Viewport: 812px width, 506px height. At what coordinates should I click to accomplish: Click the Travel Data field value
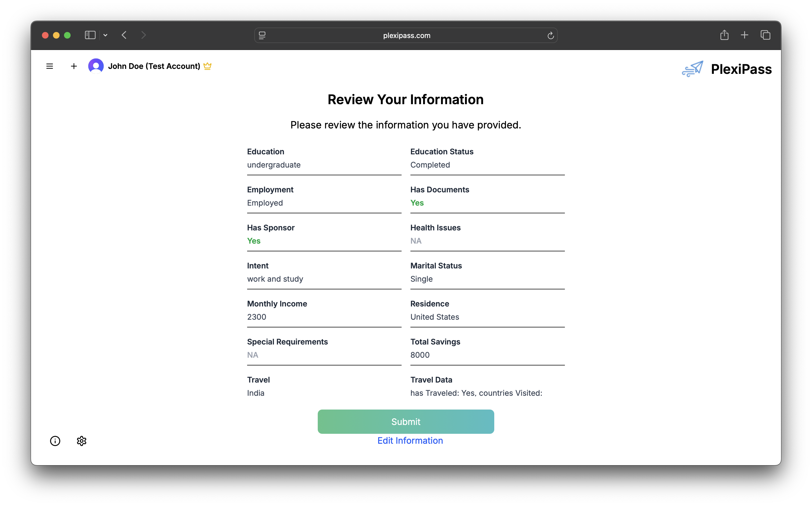click(x=476, y=393)
